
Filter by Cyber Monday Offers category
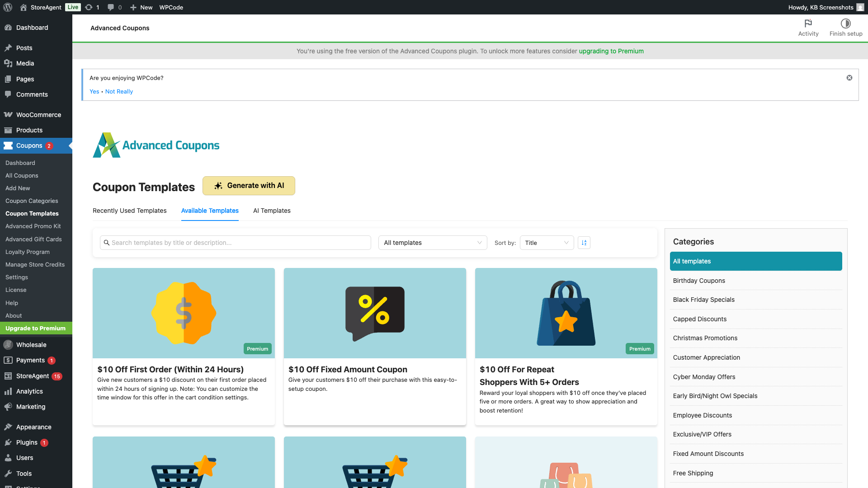click(x=756, y=377)
